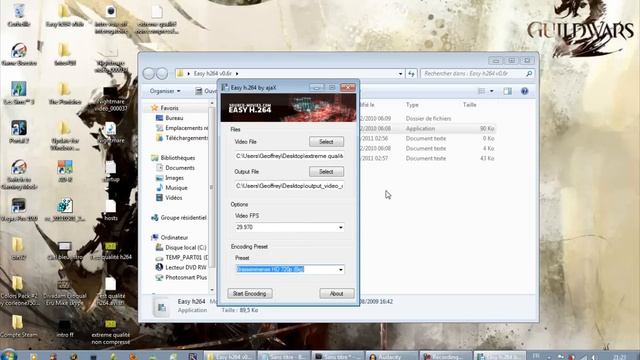
Task: Click the Explorer forward navigation arrow
Action: tap(162, 73)
